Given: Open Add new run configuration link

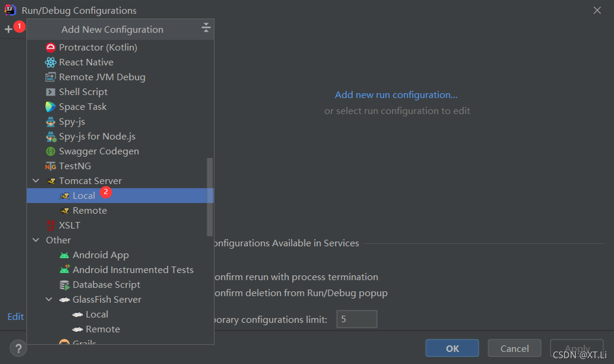Looking at the screenshot, I should pos(397,95).
